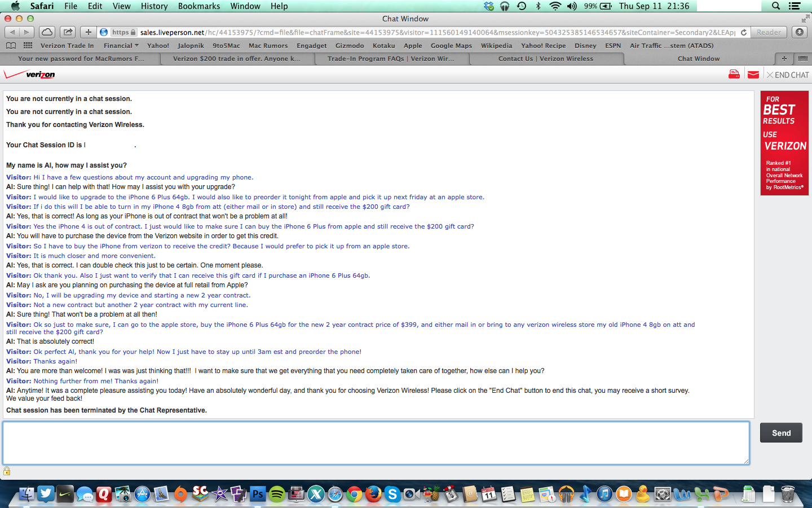Viewport: 812px width, 508px height.
Task: Open the Wikipedia bookmark
Action: pyautogui.click(x=496, y=46)
